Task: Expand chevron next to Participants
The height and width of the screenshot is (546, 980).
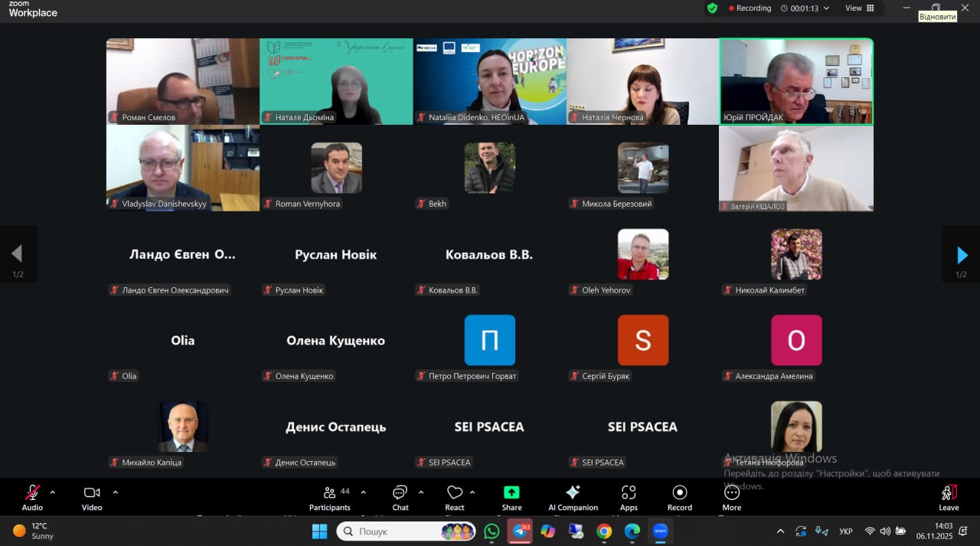Action: click(364, 492)
